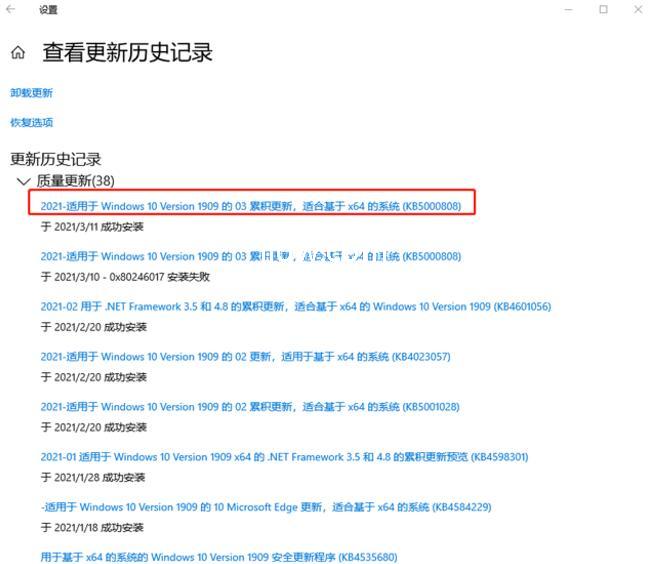Screen dimensions: 648x564
Task: Open the 恢复选项 link
Action: point(31,123)
